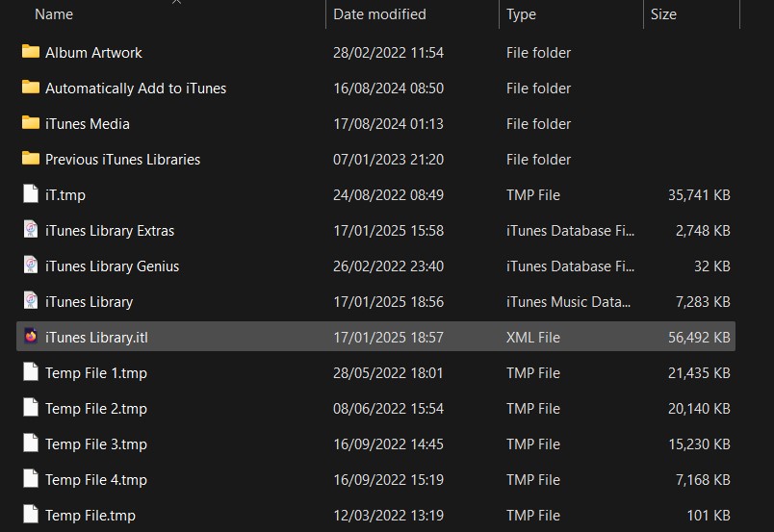Viewport: 774px width, 532px height.
Task: Click the date 16/09/2022 15:19
Action: click(x=389, y=480)
